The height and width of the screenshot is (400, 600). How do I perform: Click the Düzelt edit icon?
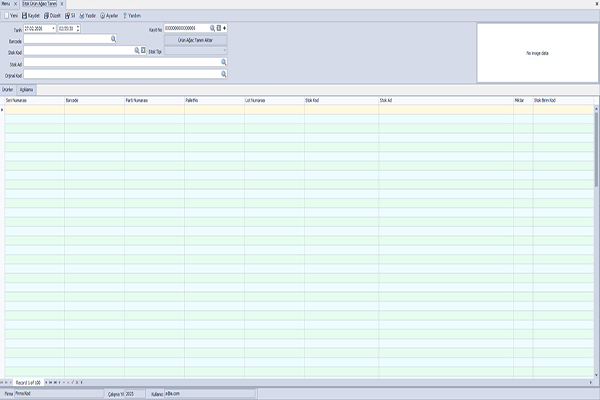tap(47, 16)
